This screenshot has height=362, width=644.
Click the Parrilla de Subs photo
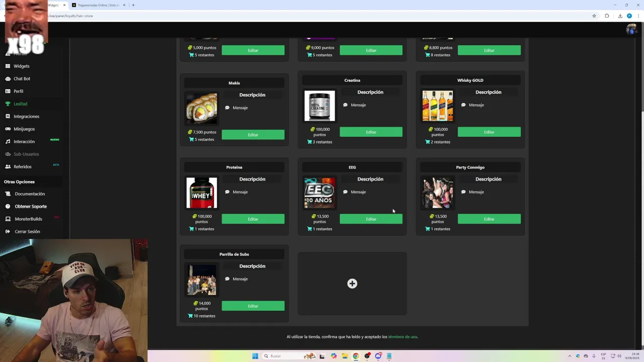point(202,280)
